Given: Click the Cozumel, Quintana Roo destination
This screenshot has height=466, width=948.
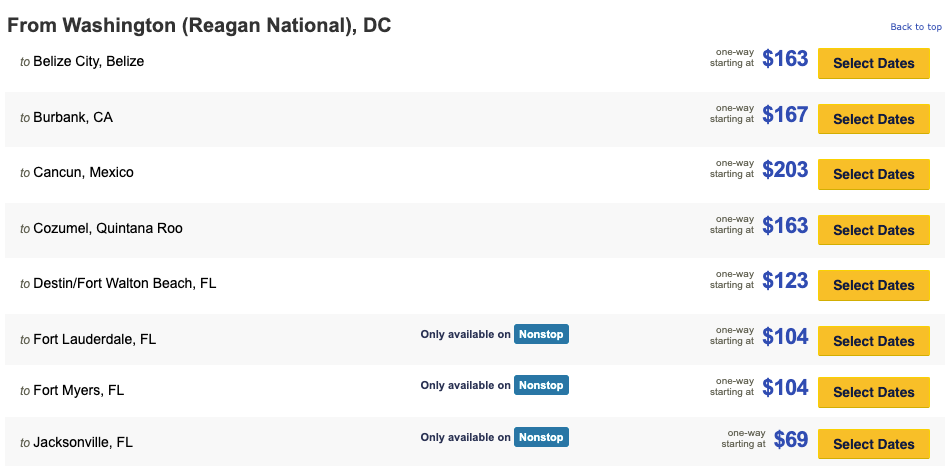Looking at the screenshot, I should (x=108, y=228).
